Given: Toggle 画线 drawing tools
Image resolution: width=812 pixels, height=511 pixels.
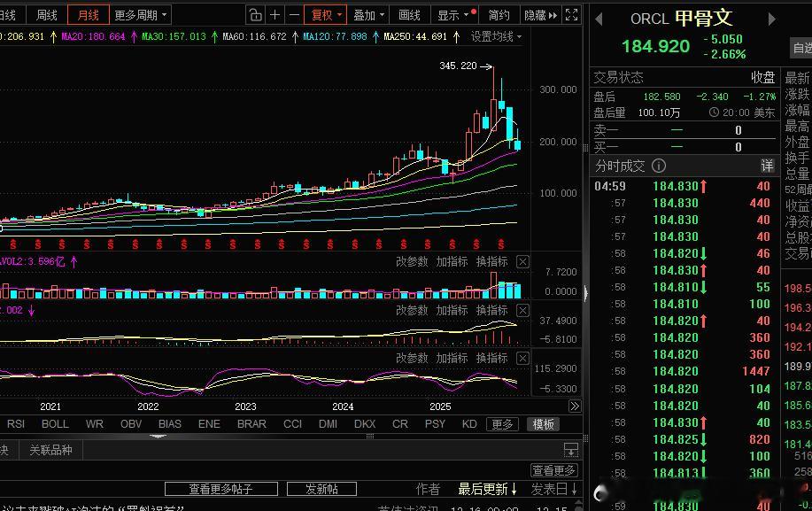Looking at the screenshot, I should point(409,15).
